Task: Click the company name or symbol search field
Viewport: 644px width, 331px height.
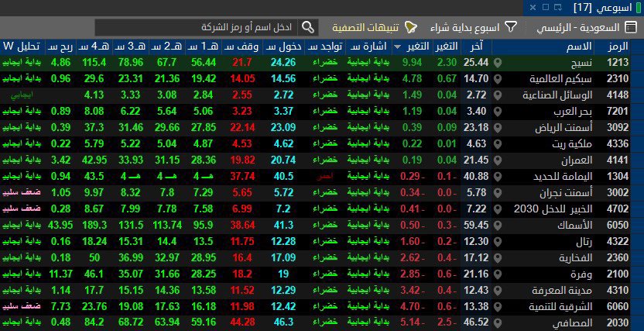Action: tap(197, 28)
